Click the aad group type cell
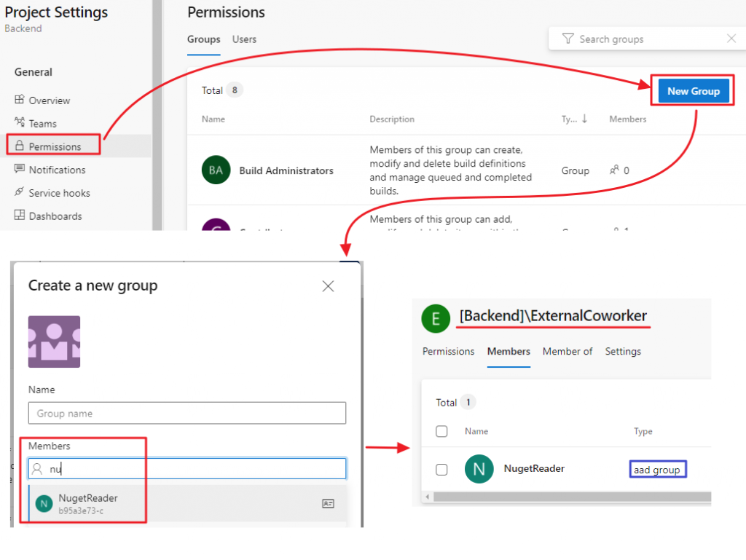Image resolution: width=746 pixels, height=560 pixels. point(658,469)
